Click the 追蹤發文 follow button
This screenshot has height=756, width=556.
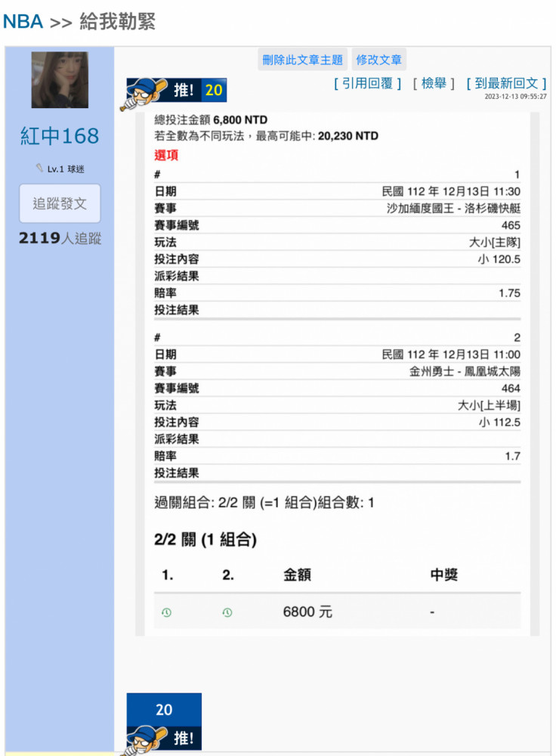tap(60, 203)
